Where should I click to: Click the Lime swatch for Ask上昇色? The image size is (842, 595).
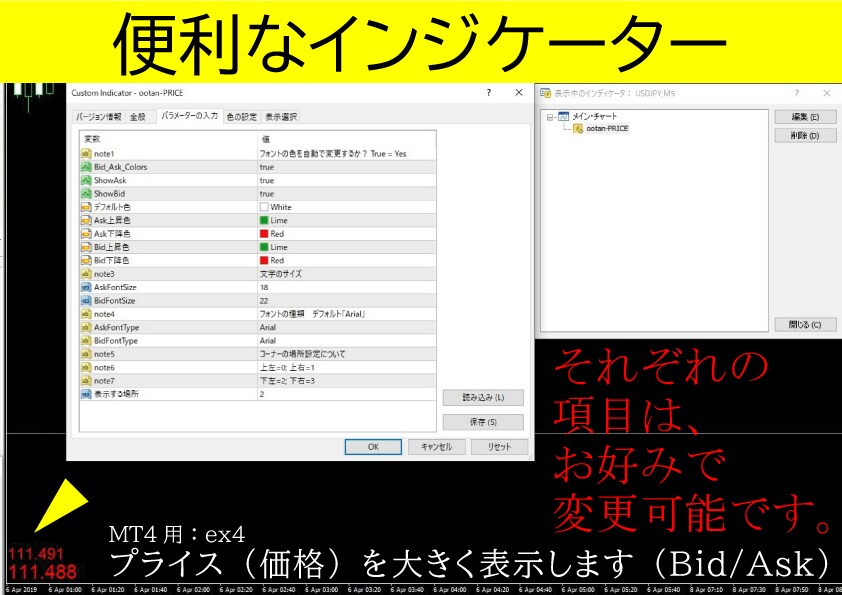pos(264,220)
